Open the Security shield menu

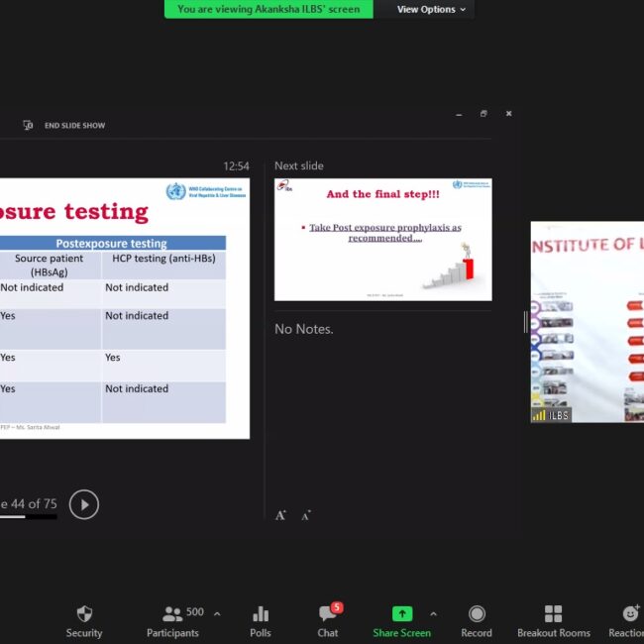[84, 621]
